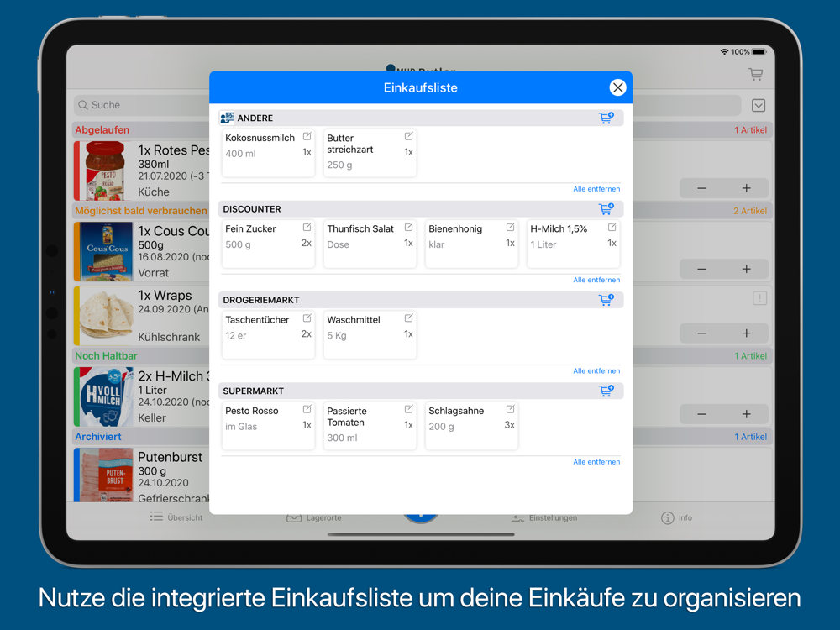This screenshot has height=630, width=840.
Task: Edit the H-Milch 1,5% entry
Action: [x=612, y=228]
